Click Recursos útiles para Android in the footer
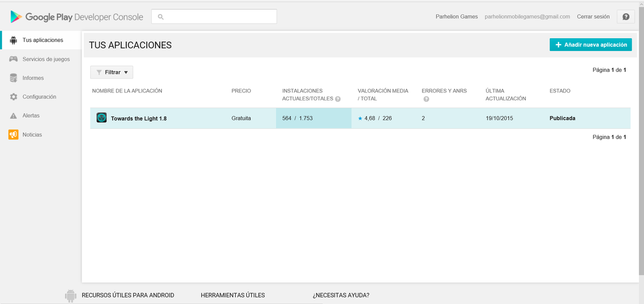644x304 pixels. point(128,295)
